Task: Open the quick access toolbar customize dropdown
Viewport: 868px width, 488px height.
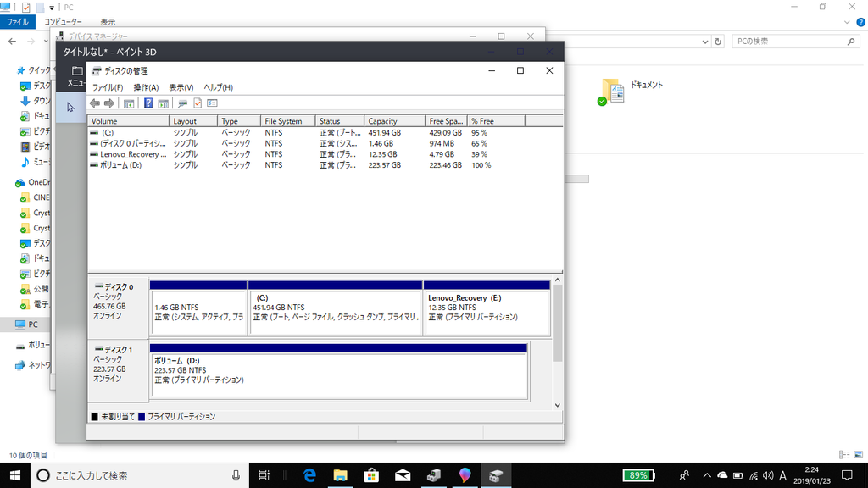Action: (x=52, y=8)
